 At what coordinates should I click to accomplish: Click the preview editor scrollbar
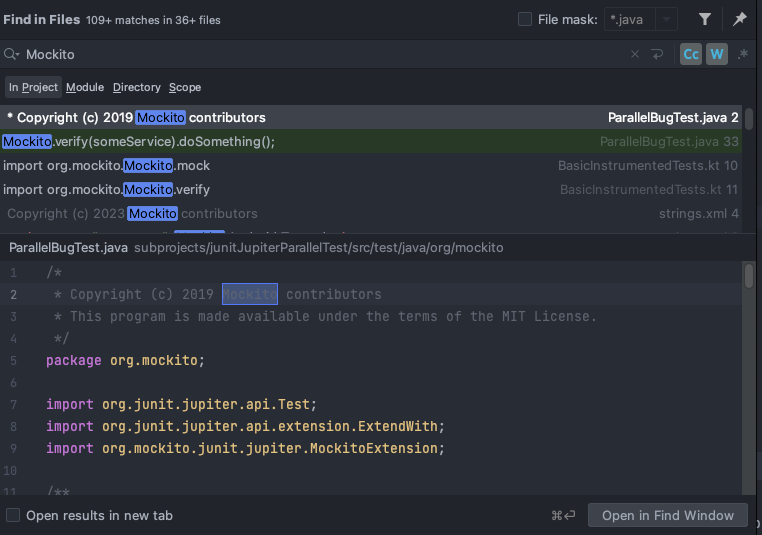click(749, 275)
